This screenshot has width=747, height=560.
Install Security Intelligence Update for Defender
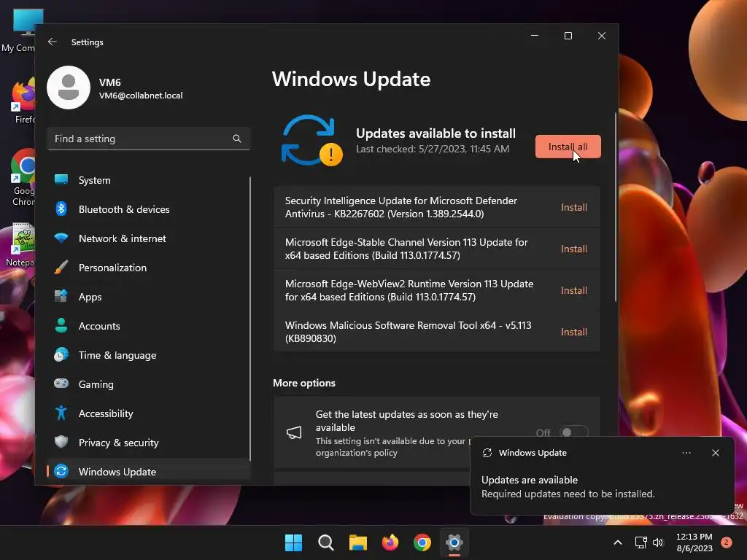point(573,207)
